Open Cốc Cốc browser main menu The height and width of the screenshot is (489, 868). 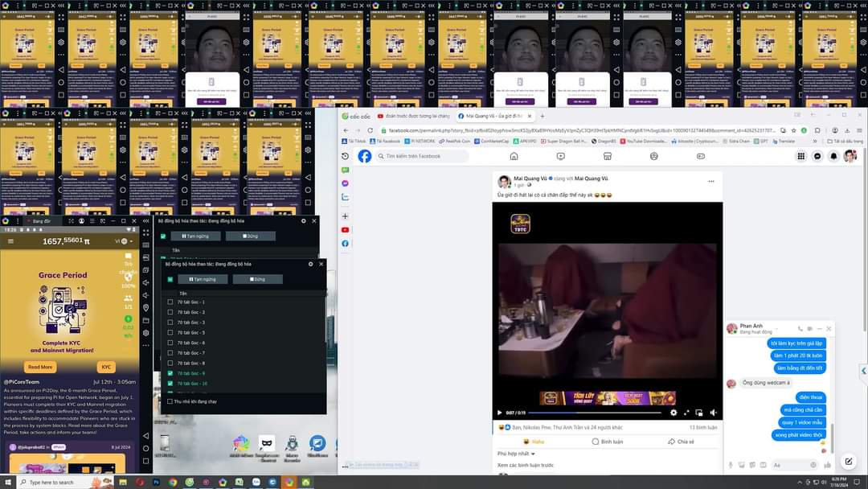tap(859, 131)
